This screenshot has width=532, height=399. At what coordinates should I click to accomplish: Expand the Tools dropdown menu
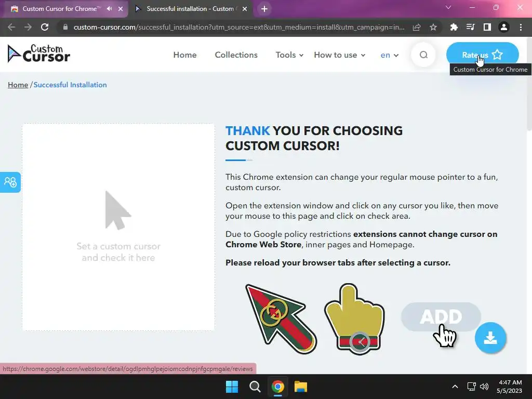(x=289, y=55)
